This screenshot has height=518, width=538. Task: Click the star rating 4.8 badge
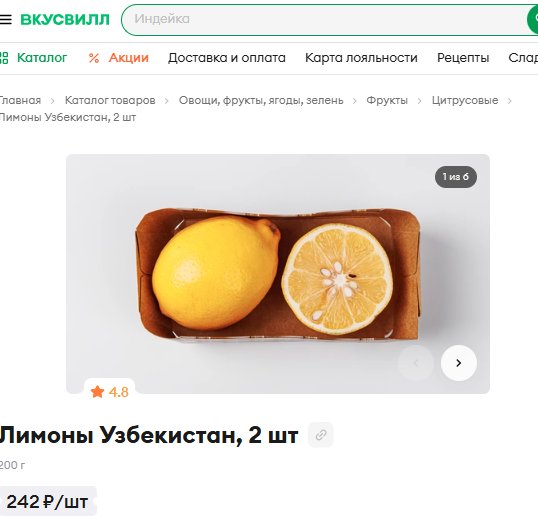(x=109, y=392)
